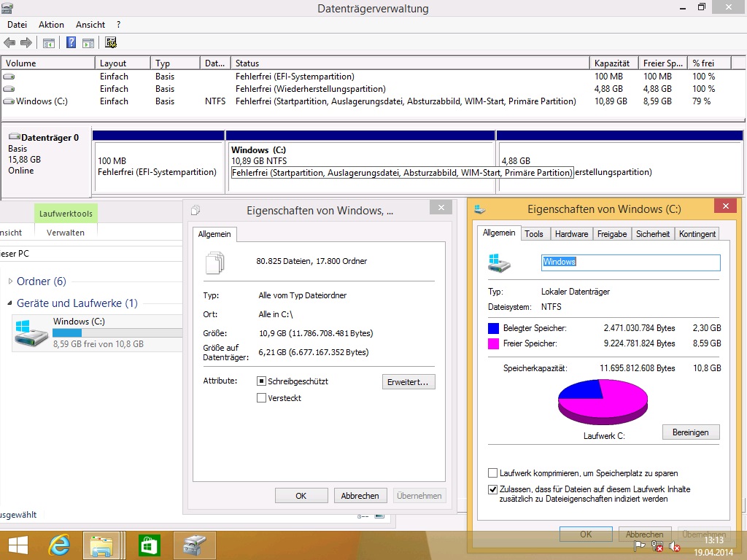Click the drive icon in Eigenschaften von Windows (C:)
The image size is (747, 560).
(499, 262)
